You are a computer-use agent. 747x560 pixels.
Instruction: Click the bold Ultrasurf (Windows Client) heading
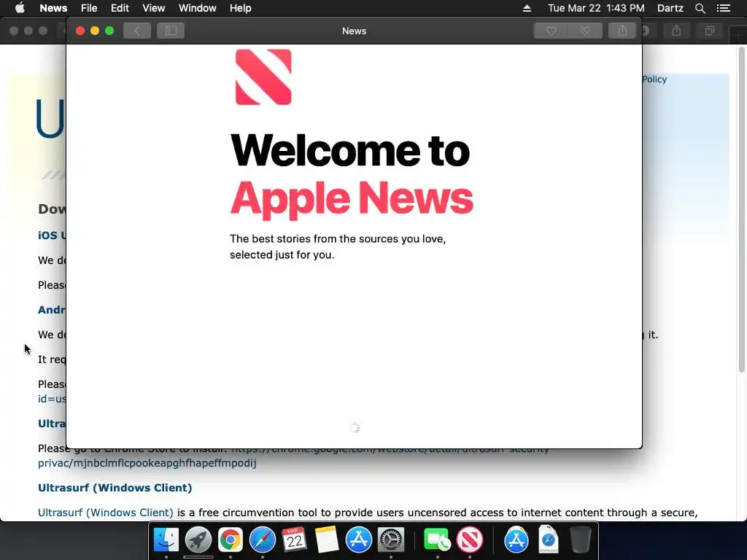115,488
